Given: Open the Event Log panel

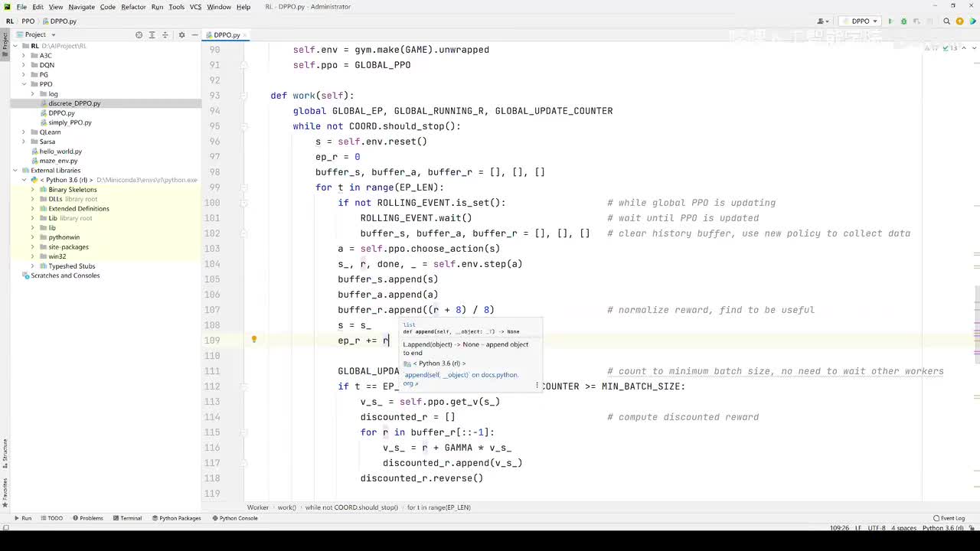Looking at the screenshot, I should (x=949, y=518).
